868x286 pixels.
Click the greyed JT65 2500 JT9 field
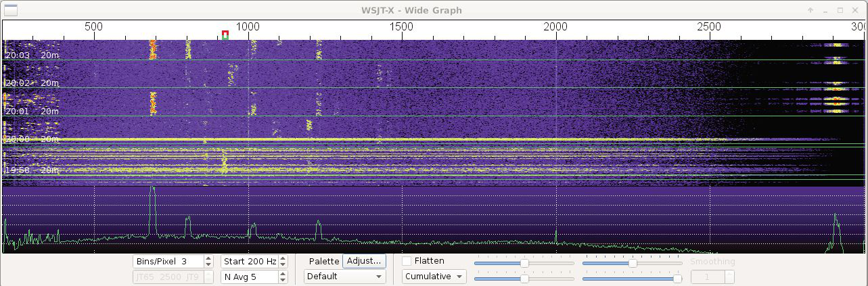tap(168, 277)
